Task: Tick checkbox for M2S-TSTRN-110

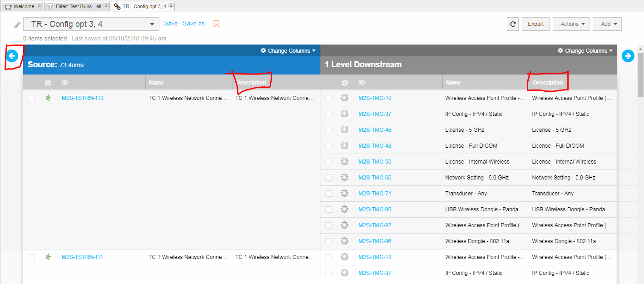Action: click(32, 98)
